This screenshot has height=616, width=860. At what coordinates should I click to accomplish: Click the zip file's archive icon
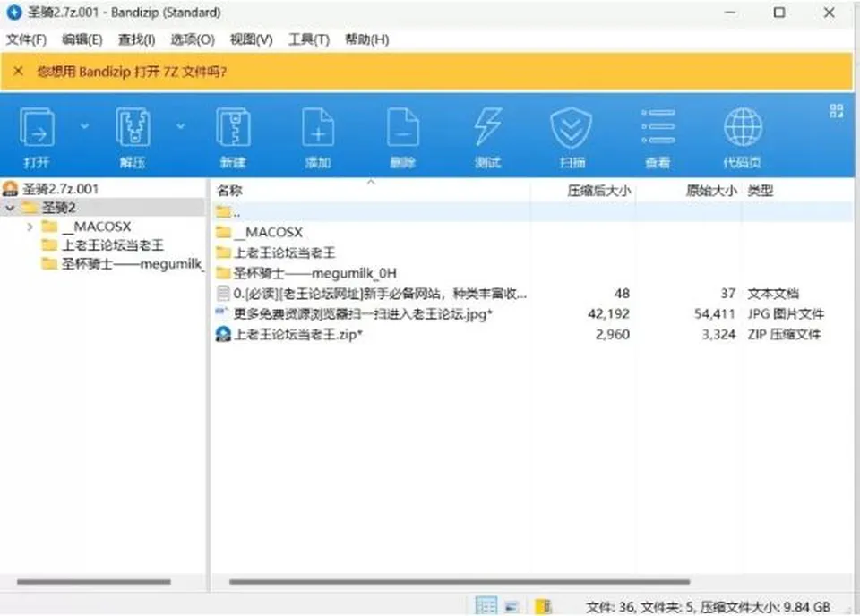click(223, 334)
